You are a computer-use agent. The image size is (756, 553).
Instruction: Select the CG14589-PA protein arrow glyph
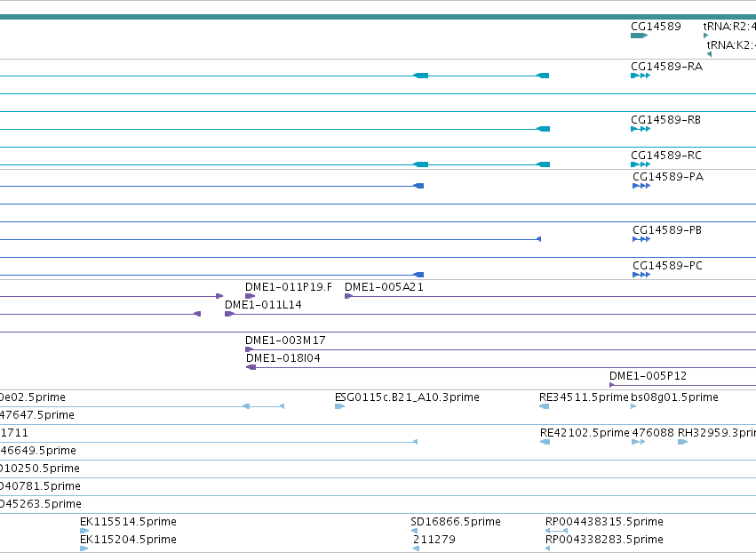641,186
